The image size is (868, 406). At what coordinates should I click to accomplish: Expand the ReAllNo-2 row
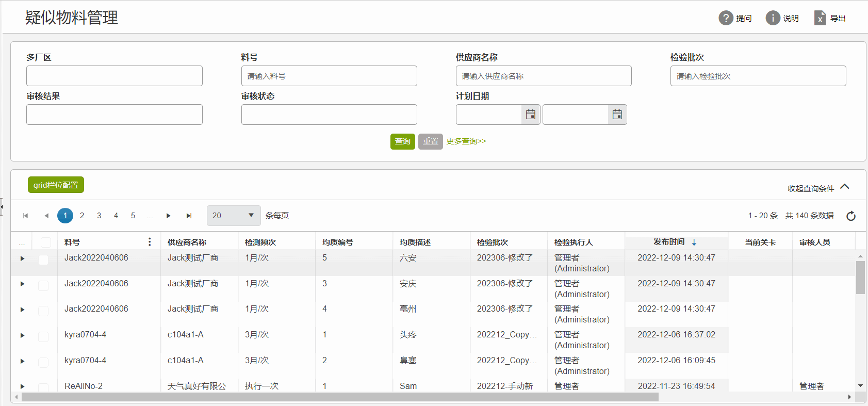22,386
